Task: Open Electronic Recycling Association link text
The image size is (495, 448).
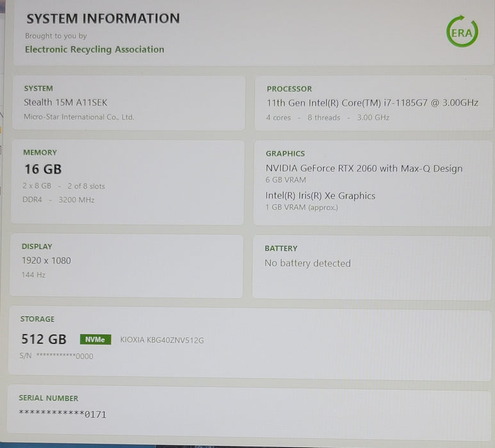Action: coord(94,49)
